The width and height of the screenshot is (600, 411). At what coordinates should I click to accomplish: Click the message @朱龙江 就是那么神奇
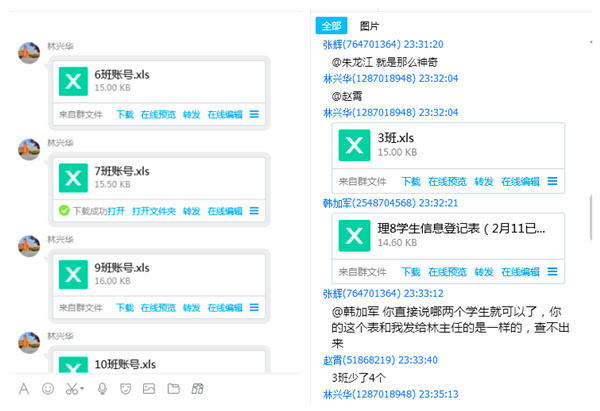coord(385,62)
